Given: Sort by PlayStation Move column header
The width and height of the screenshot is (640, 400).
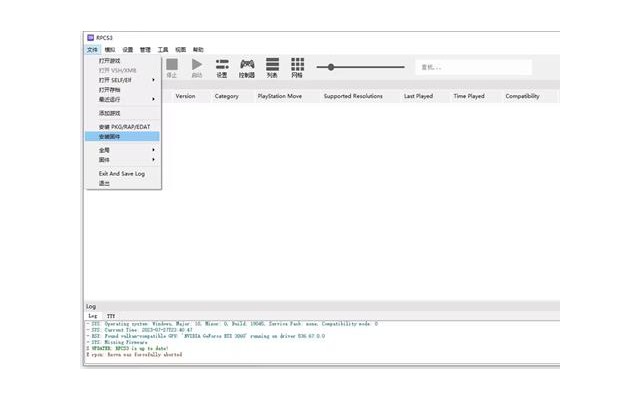Looking at the screenshot, I should pyautogui.click(x=280, y=96).
